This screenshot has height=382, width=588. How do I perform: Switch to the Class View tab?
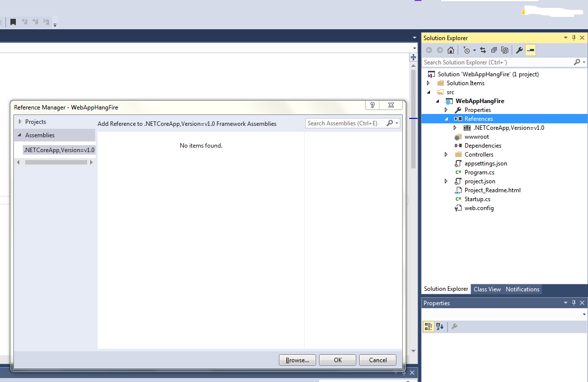pos(487,289)
